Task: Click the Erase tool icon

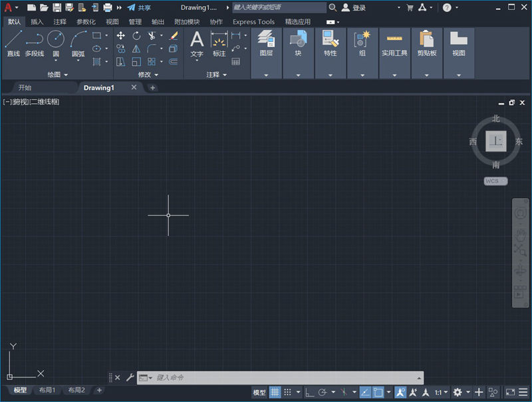Action: [174, 36]
